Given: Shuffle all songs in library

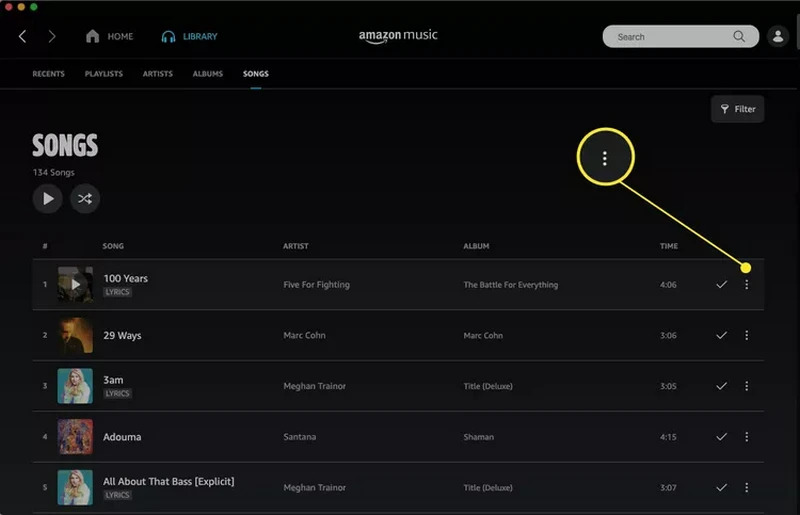Looking at the screenshot, I should [85, 198].
